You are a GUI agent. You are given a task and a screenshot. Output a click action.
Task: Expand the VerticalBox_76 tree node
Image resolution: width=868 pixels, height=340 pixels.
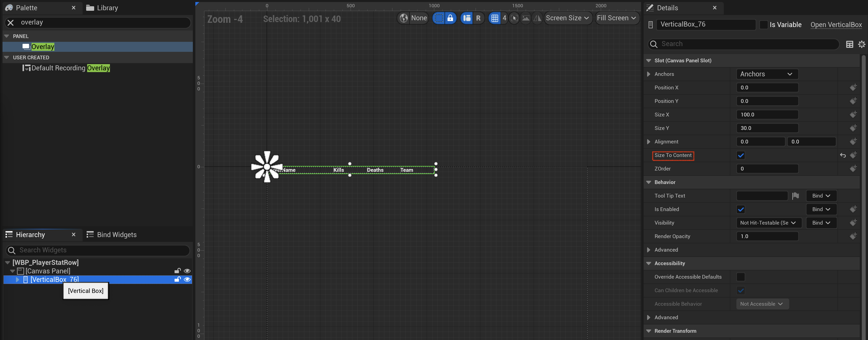point(18,279)
